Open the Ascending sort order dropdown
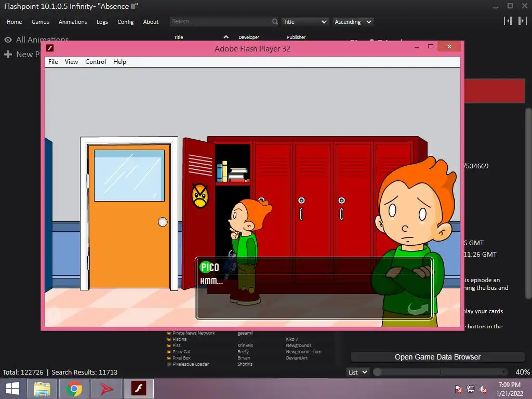Image resolution: width=532 pixels, height=399 pixels. click(x=353, y=22)
